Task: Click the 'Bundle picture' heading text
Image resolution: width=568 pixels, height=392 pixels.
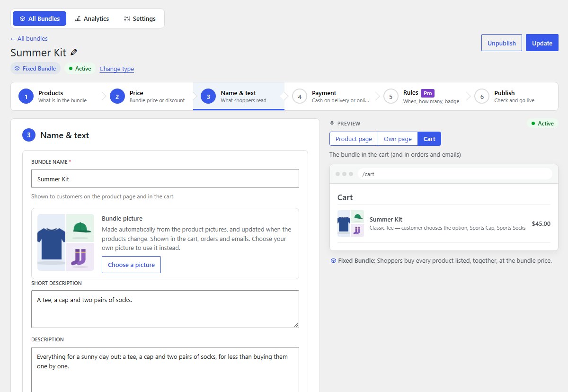Action: click(x=122, y=218)
